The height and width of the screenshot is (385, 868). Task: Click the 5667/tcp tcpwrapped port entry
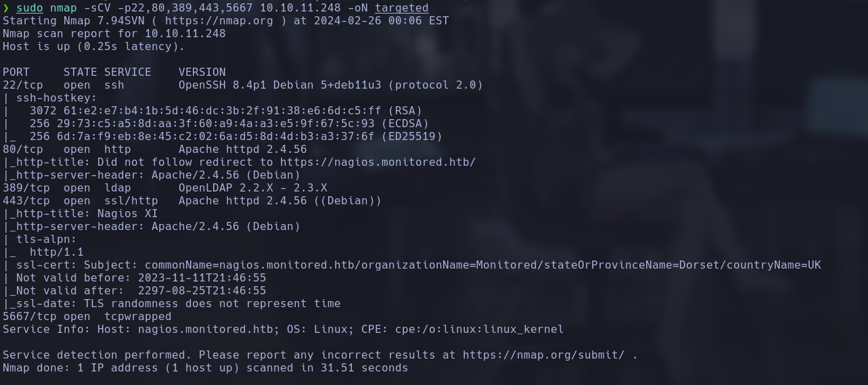[87, 317]
